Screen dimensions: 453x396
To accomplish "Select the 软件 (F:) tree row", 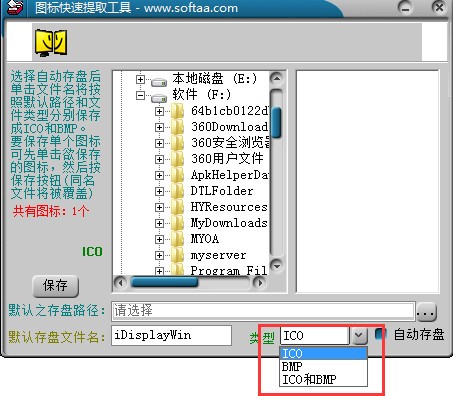I will [202, 95].
